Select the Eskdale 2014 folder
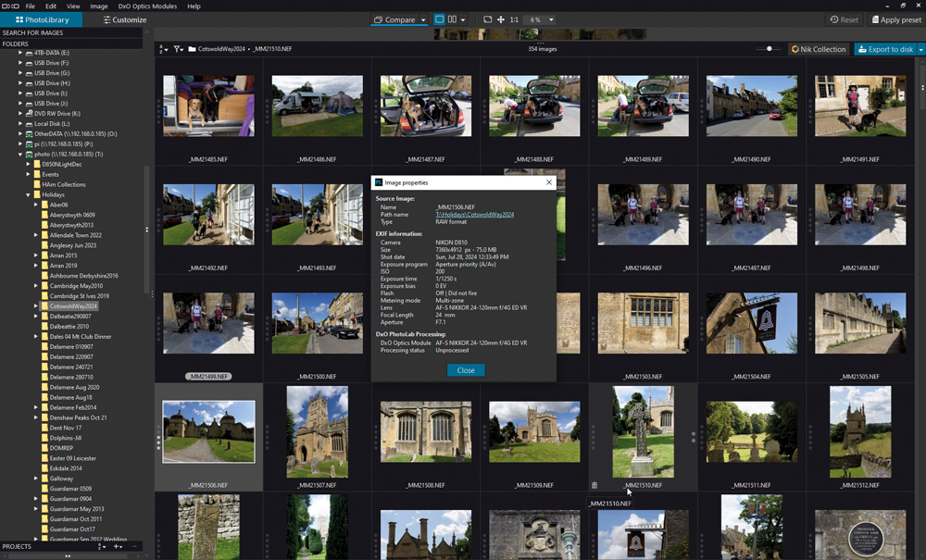Screen dimensions: 926x560 [66, 468]
